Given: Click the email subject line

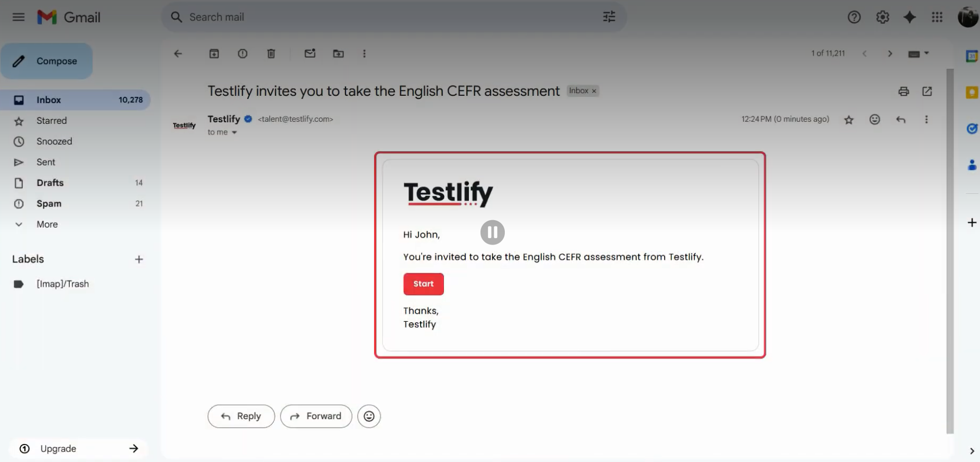Looking at the screenshot, I should click(x=384, y=91).
